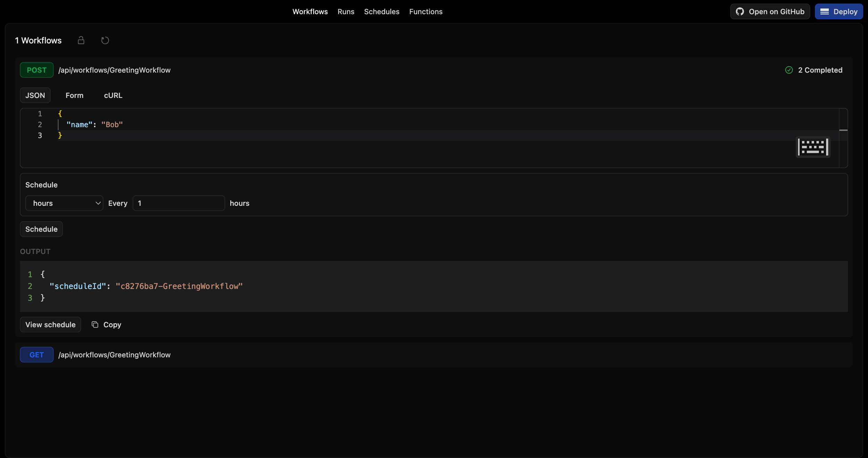Screen dimensions: 868x458
Task: Click the OUTPUT section label
Action: [x=35, y=251]
